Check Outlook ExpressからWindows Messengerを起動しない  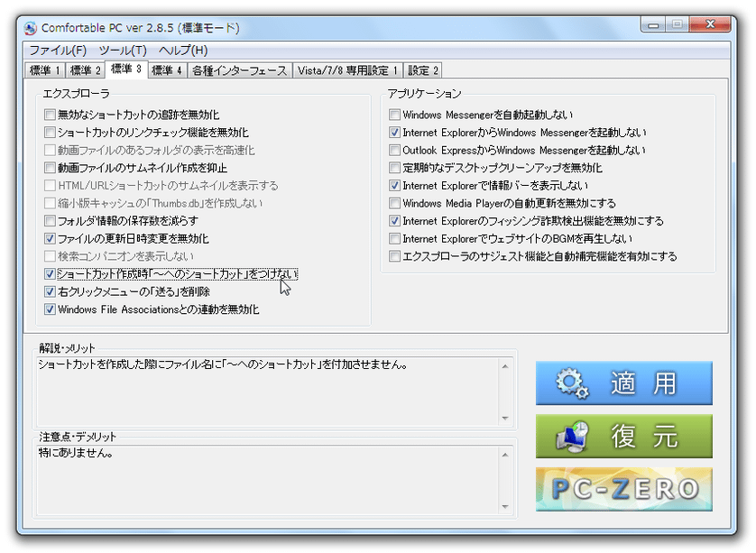point(394,150)
